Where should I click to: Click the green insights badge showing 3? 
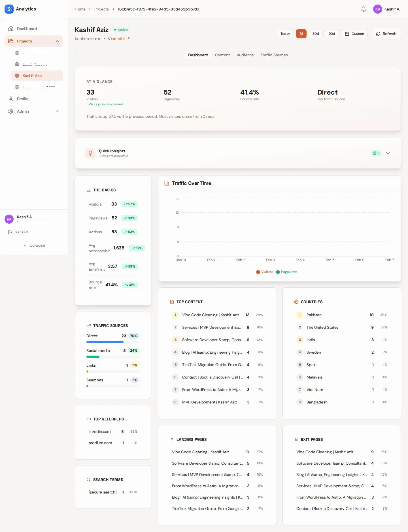[x=376, y=153]
